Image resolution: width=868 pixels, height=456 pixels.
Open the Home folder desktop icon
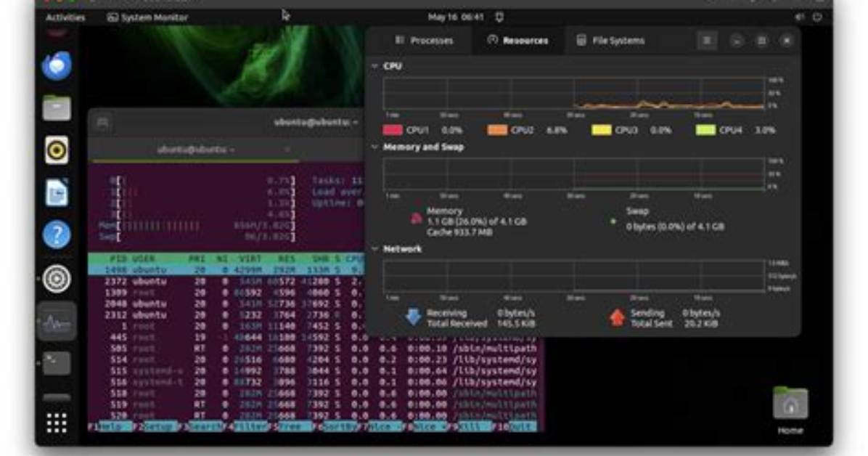pyautogui.click(x=790, y=410)
